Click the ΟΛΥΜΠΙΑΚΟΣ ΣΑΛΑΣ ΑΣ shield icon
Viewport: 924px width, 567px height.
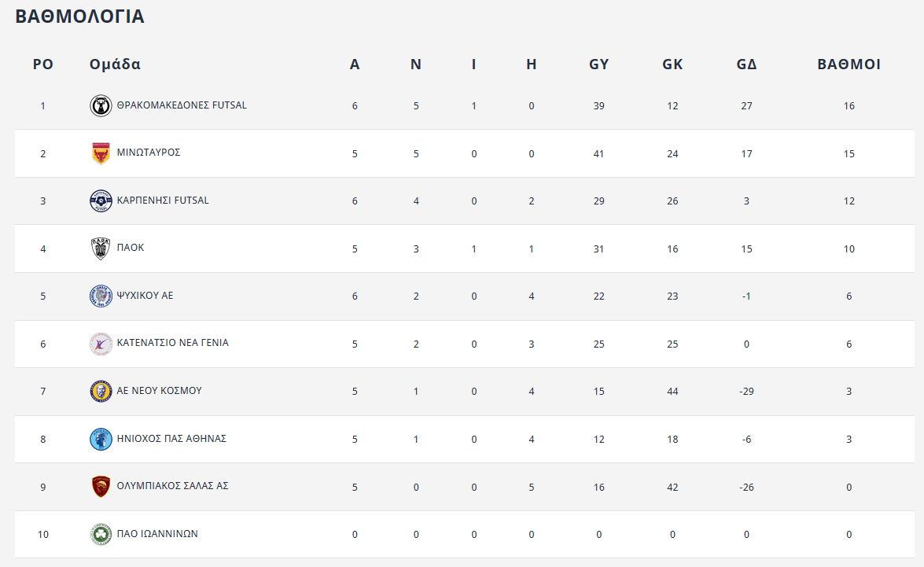(101, 487)
